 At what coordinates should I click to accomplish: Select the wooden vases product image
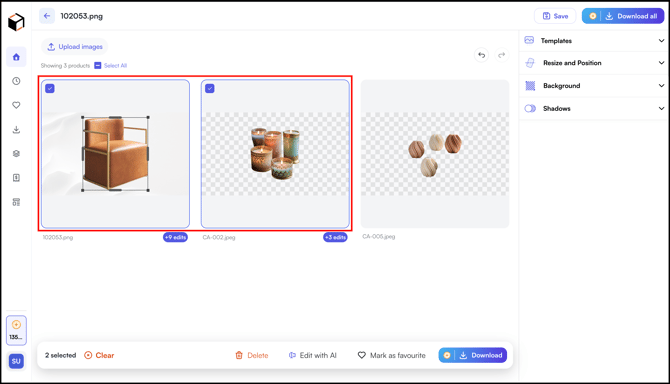435,154
